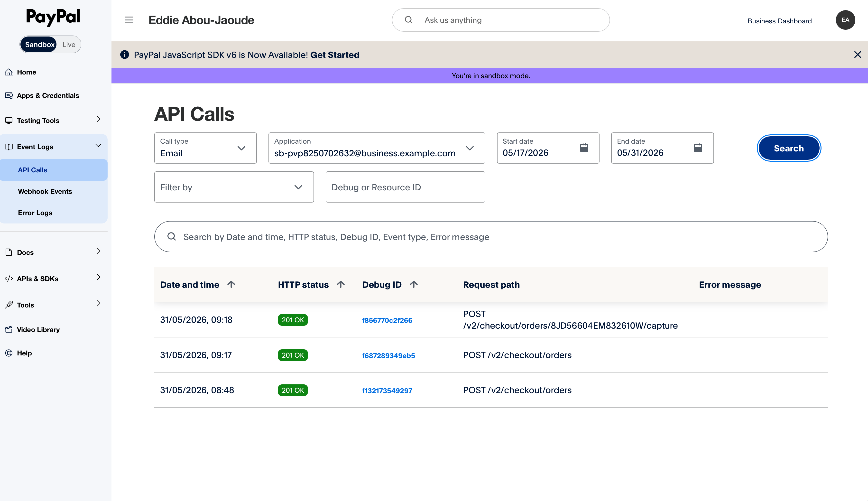
Task: Click the 31/05/2026, 08:48 timestamp
Action: click(197, 390)
